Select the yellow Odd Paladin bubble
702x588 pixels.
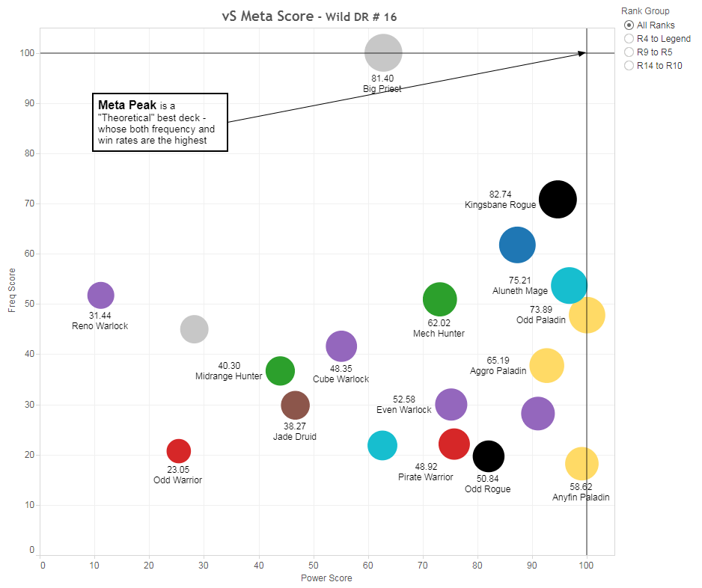pos(587,315)
